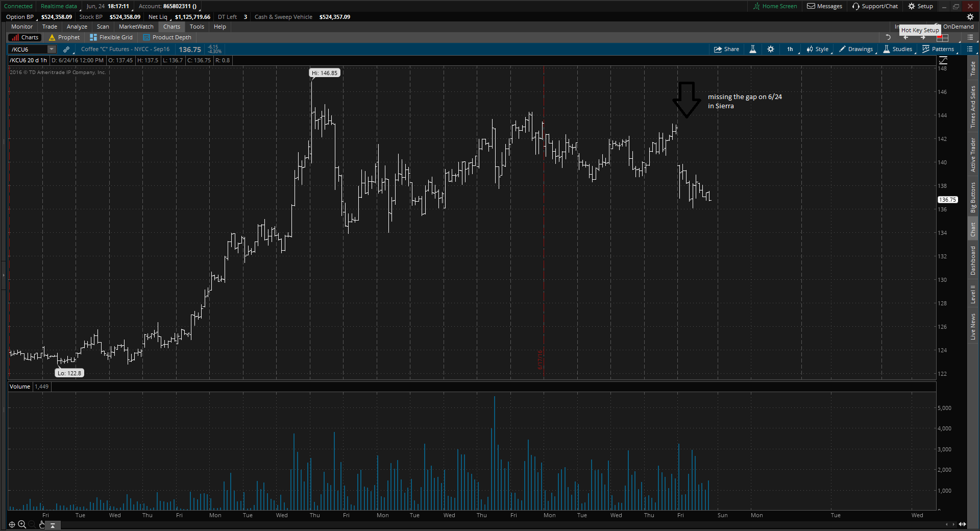The image size is (980, 531).
Task: Open the Prophet sub-tab
Action: click(x=64, y=37)
